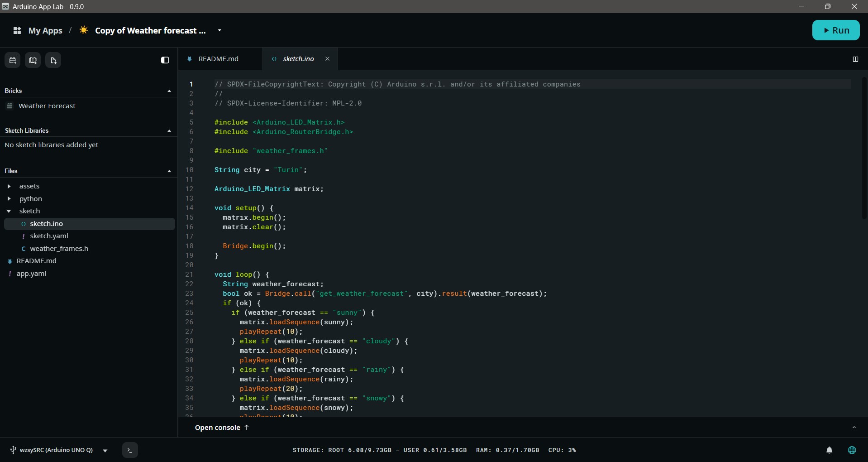
Task: Toggle the left sidebar panel visibility
Action: 165,60
